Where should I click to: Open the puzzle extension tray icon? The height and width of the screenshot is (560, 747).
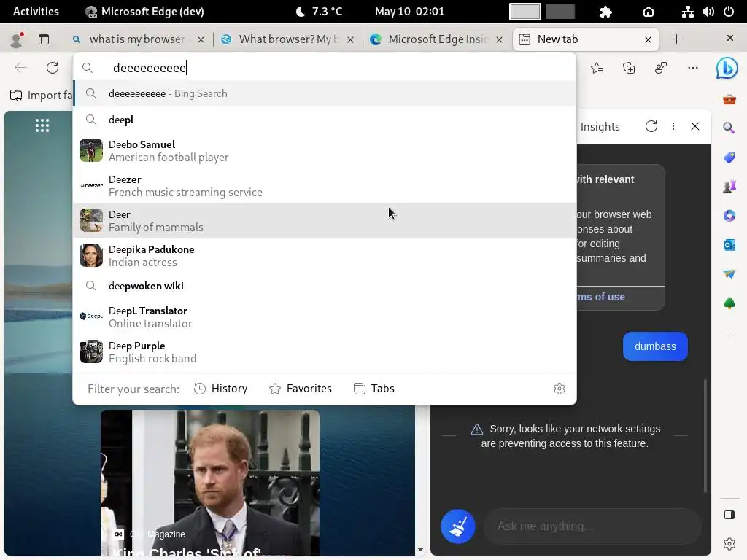[x=605, y=12]
